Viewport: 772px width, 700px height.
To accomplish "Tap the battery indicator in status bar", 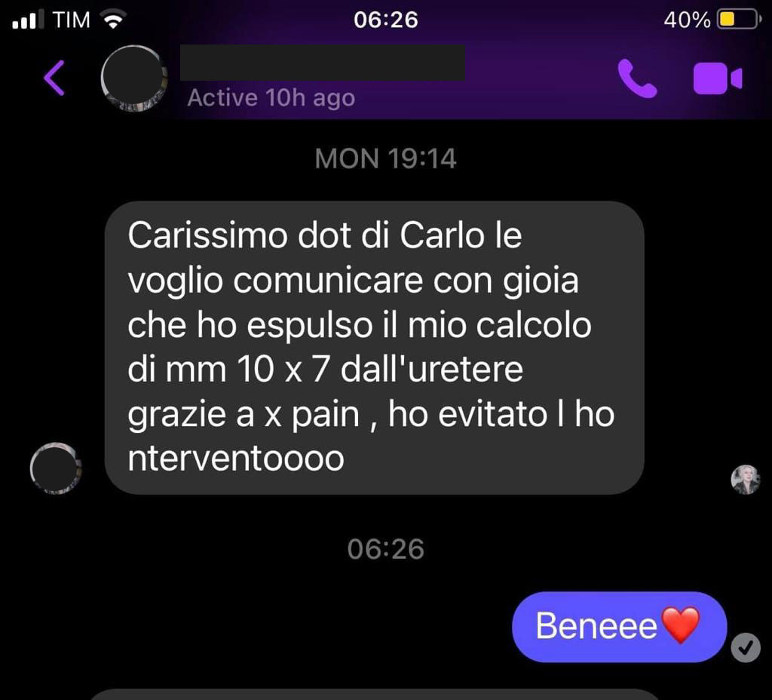I will click(x=739, y=20).
